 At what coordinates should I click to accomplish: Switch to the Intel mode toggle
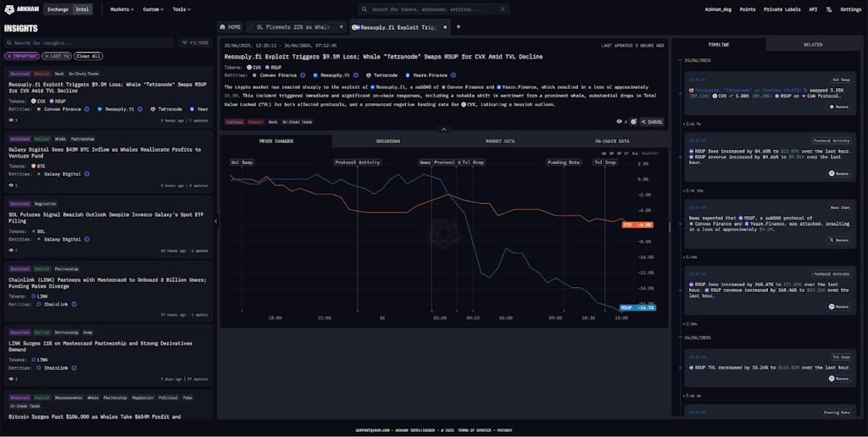point(82,9)
